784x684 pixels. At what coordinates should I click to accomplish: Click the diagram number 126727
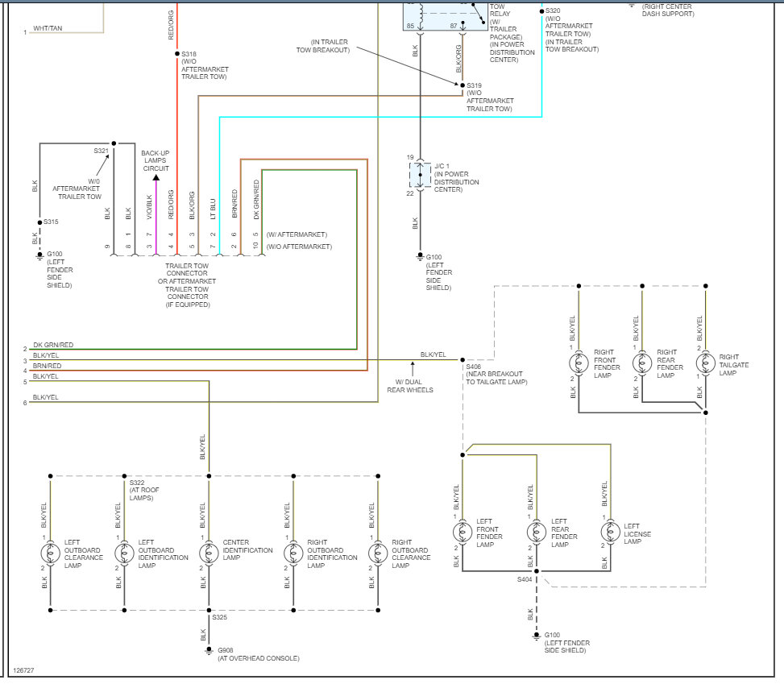coord(23,670)
